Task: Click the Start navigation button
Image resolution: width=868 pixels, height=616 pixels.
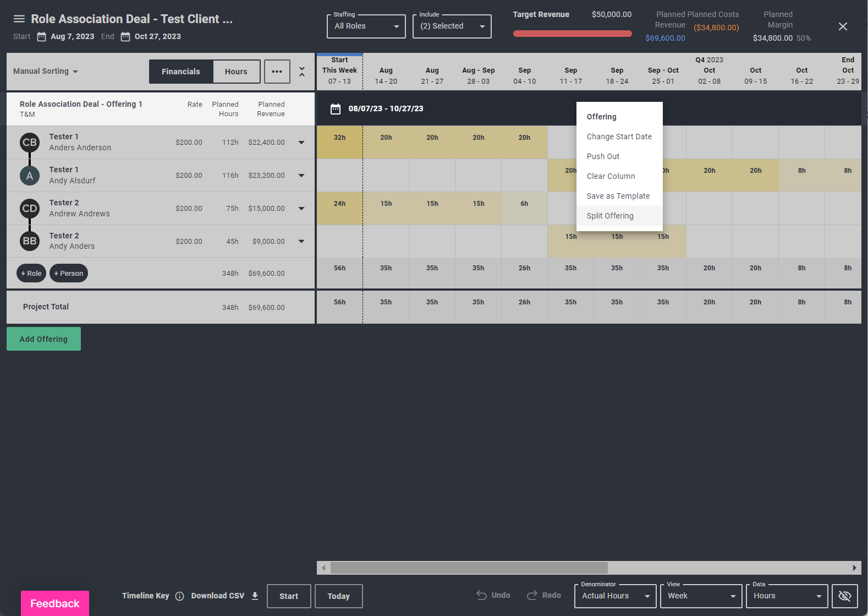Action: point(289,596)
